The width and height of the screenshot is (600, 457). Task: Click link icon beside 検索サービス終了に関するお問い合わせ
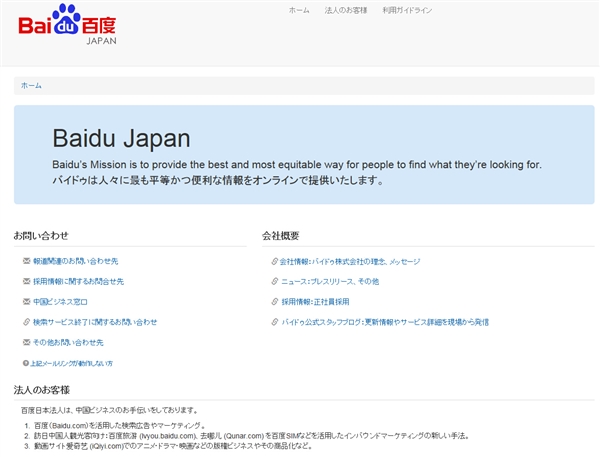click(x=26, y=322)
